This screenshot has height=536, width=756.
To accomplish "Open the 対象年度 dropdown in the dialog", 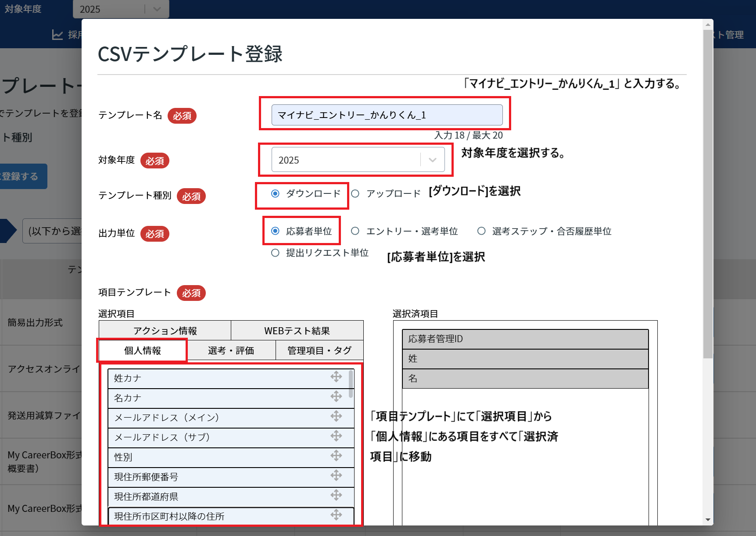I will (358, 160).
